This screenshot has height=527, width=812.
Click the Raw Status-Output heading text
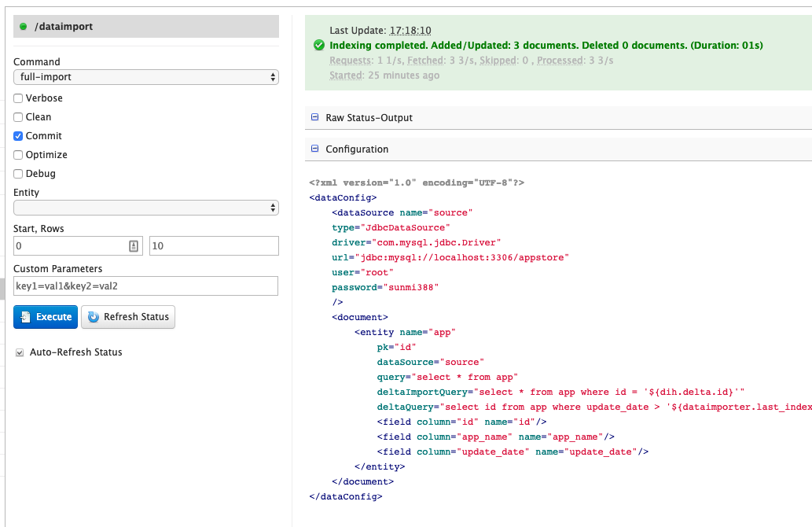369,118
